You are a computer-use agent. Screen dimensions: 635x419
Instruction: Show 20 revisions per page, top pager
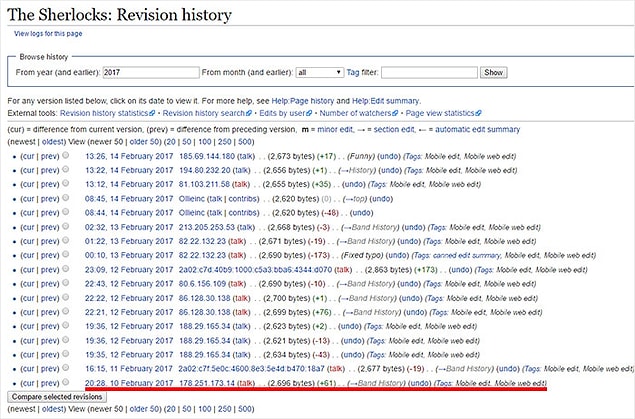point(170,142)
